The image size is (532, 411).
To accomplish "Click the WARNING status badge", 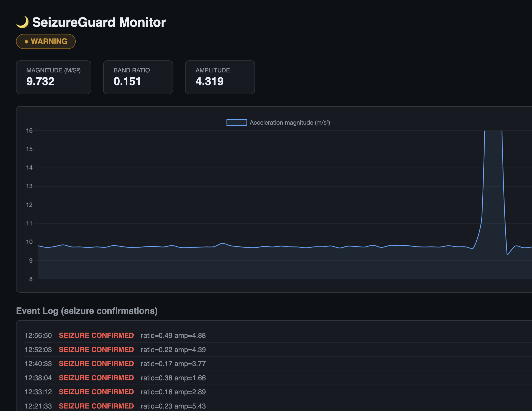I will [x=46, y=41].
